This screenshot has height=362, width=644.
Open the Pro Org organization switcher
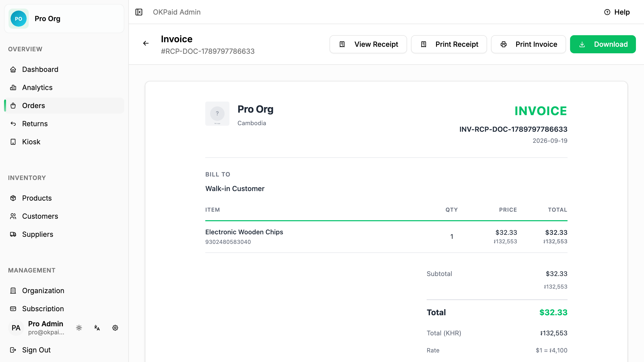64,19
